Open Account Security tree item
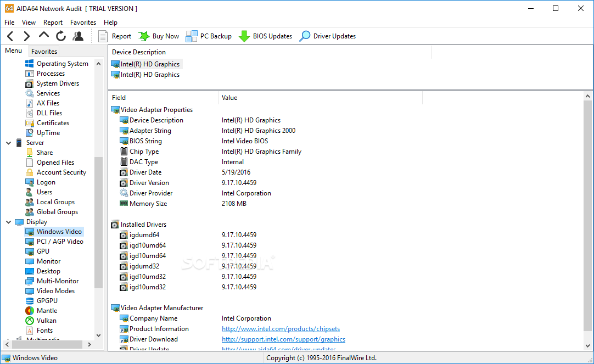The image size is (594, 364). coord(55,172)
